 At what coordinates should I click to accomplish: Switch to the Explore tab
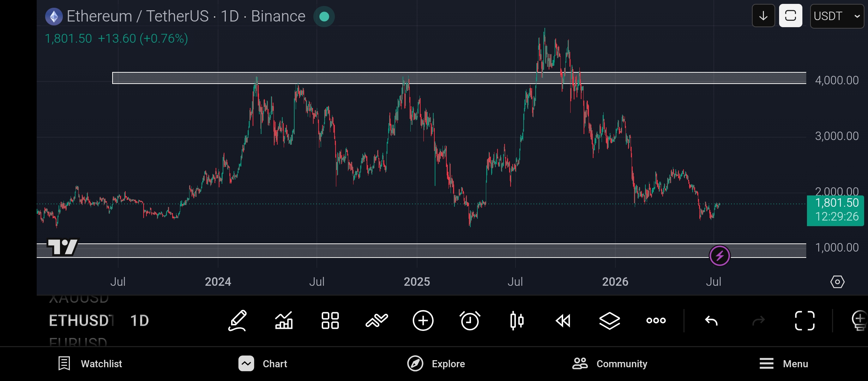pos(436,364)
